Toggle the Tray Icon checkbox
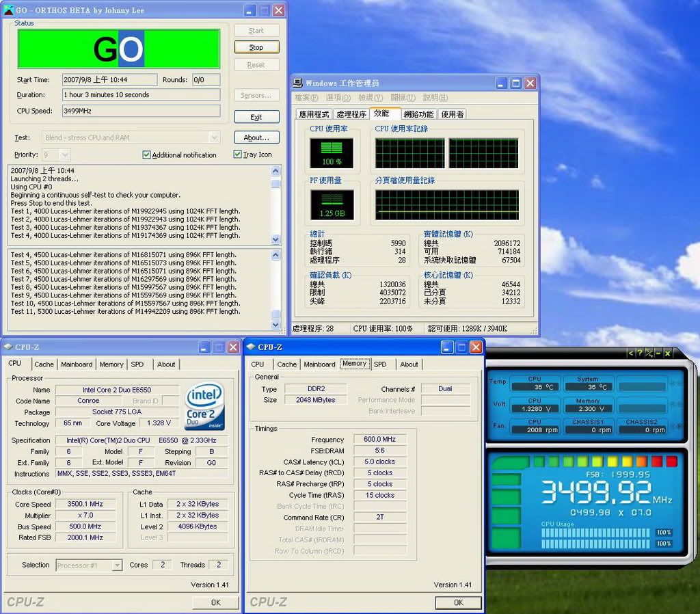Viewport: 700px width, 614px height. [x=238, y=155]
